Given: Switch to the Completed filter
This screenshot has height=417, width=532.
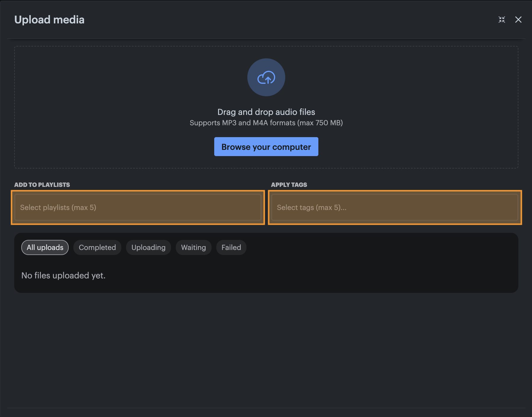Looking at the screenshot, I should click(x=97, y=247).
